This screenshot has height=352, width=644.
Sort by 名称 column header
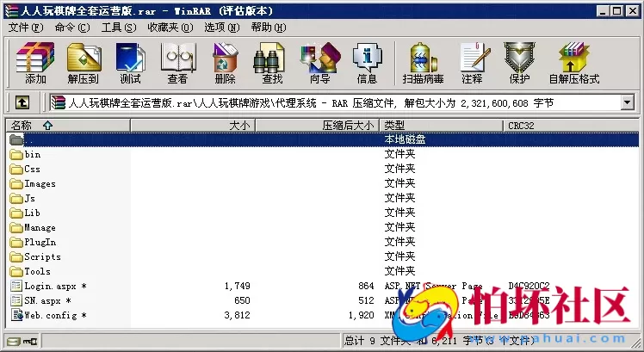coord(68,126)
